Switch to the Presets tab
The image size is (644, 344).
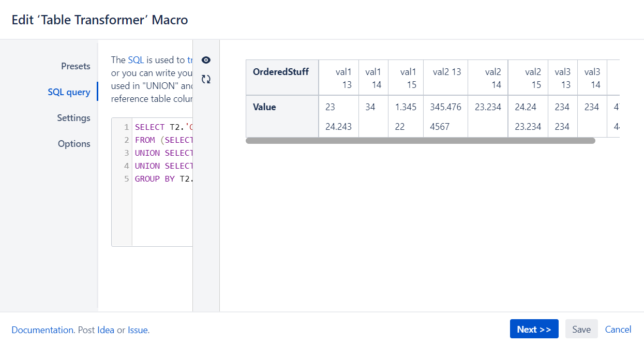[76, 66]
